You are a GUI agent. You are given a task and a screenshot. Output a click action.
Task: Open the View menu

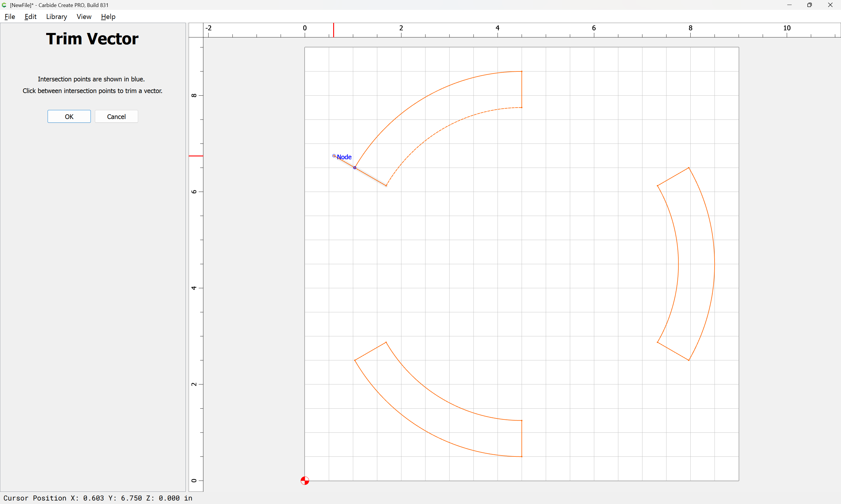[84, 17]
